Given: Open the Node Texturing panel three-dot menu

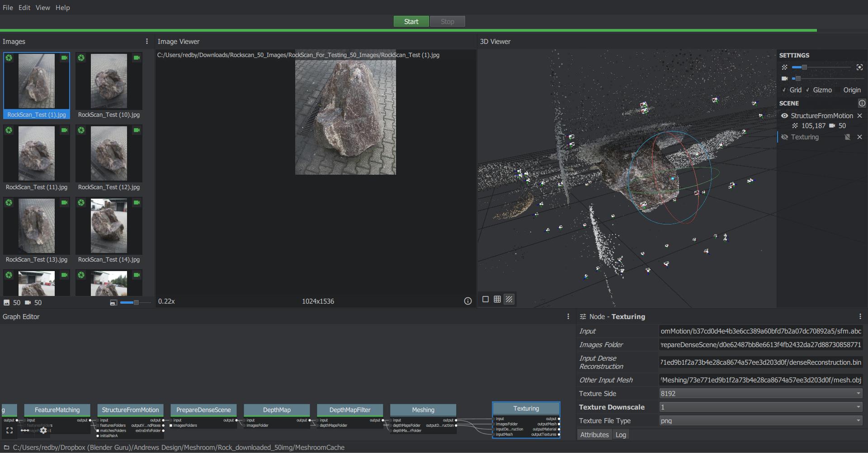Looking at the screenshot, I should tap(860, 317).
